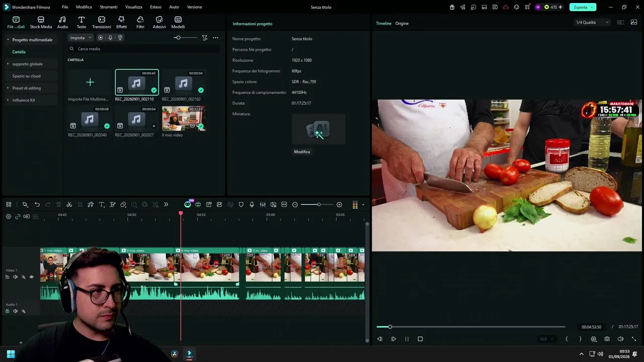This screenshot has height=362, width=644.
Task: Click the media thumbnail size slider
Action: coord(178,38)
